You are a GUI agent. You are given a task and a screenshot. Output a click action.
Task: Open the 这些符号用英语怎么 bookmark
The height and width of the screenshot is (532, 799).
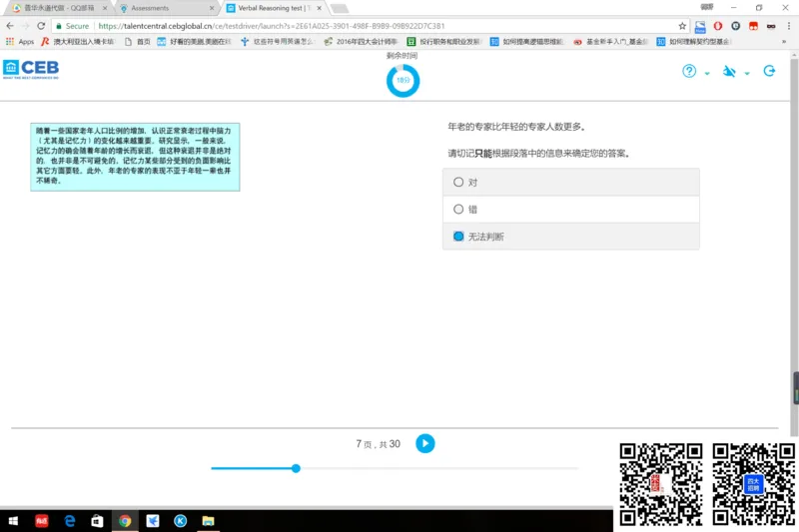278,42
